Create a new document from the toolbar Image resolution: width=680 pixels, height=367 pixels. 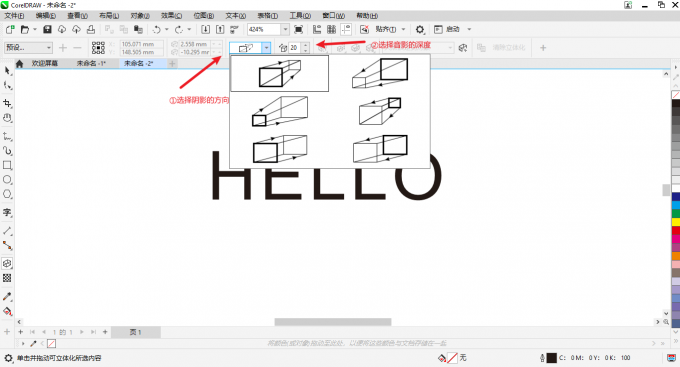[x=10, y=29]
